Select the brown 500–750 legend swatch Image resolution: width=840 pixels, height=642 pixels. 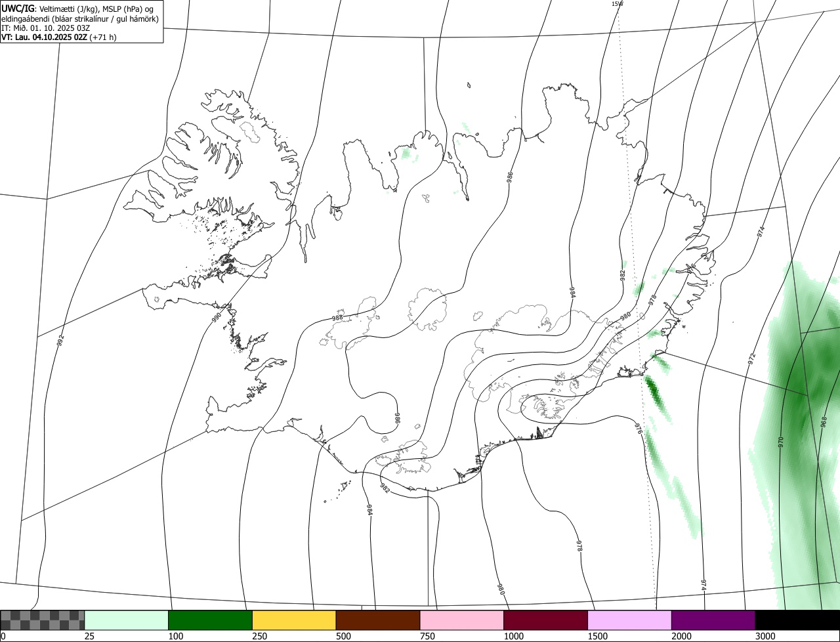[378, 620]
